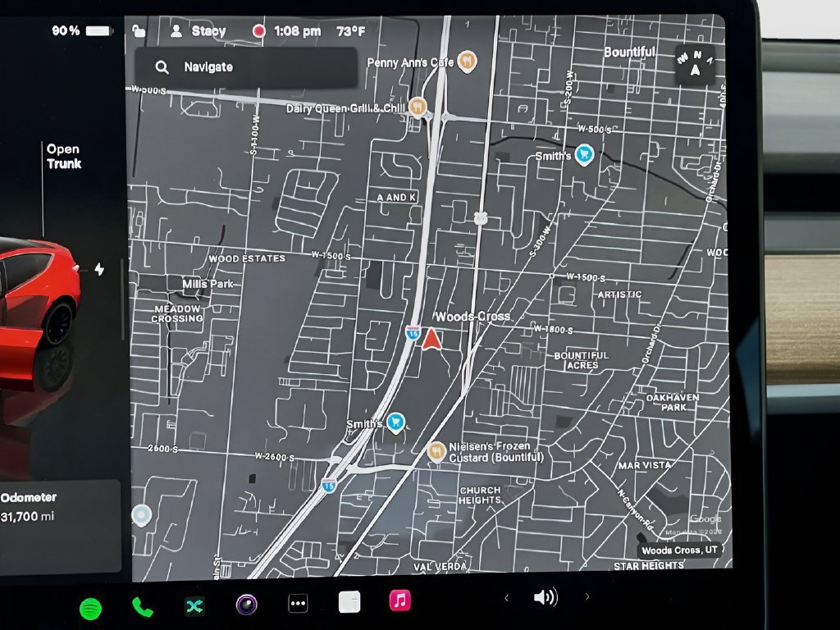Open the three-dots more apps menu
The height and width of the screenshot is (630, 840).
pyautogui.click(x=298, y=604)
